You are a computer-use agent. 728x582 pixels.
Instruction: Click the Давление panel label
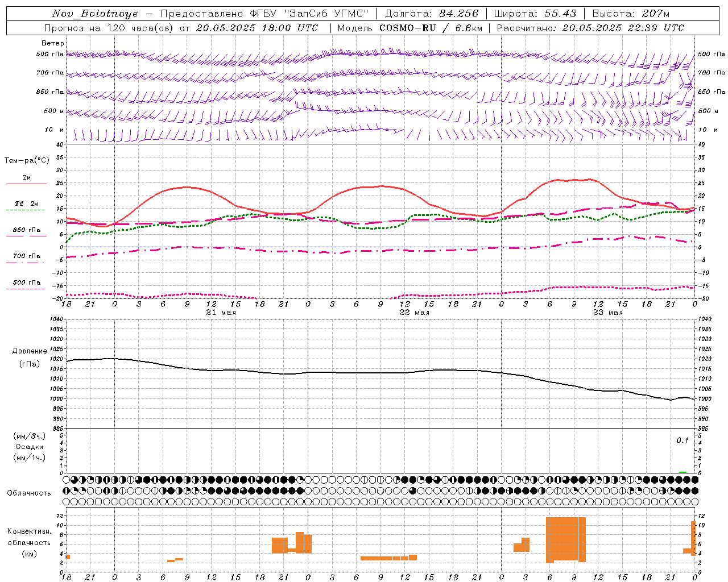pos(29,351)
